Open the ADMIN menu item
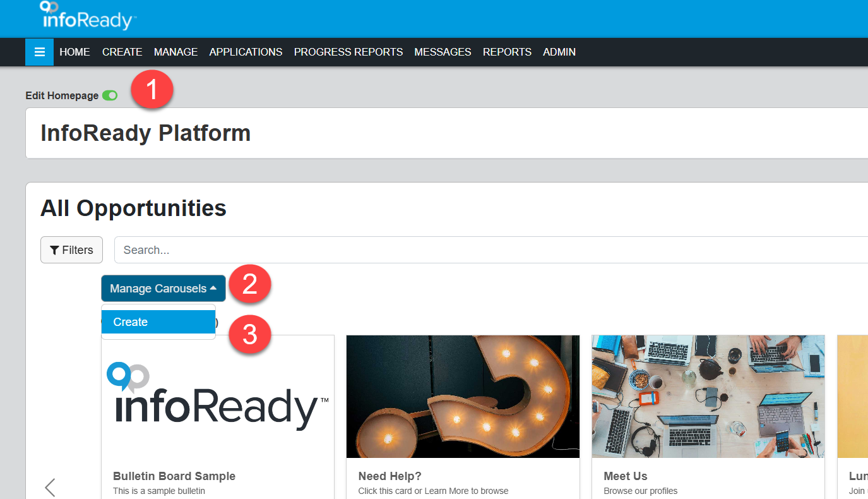 (559, 52)
